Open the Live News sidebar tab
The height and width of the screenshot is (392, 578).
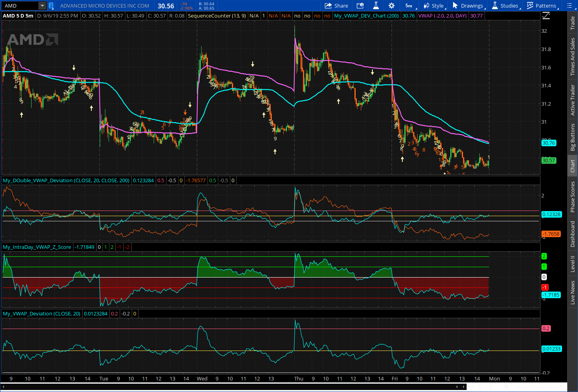click(573, 292)
